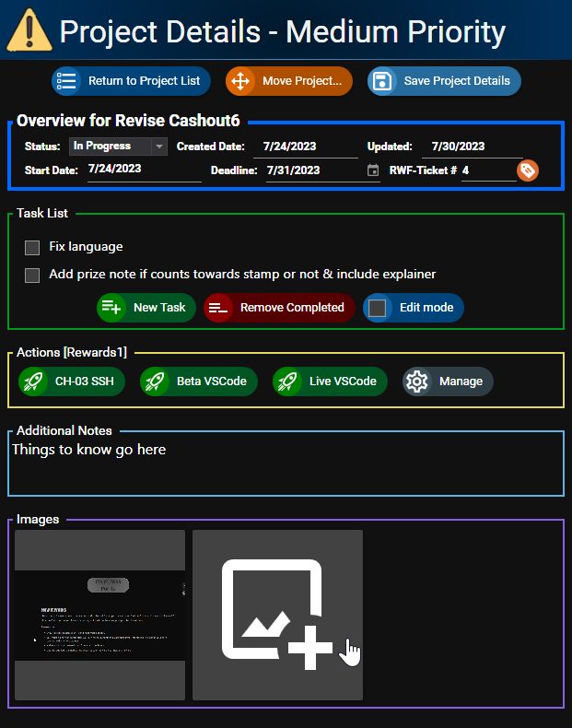Check the Add prize note task checkbox
572x728 pixels.
point(32,275)
